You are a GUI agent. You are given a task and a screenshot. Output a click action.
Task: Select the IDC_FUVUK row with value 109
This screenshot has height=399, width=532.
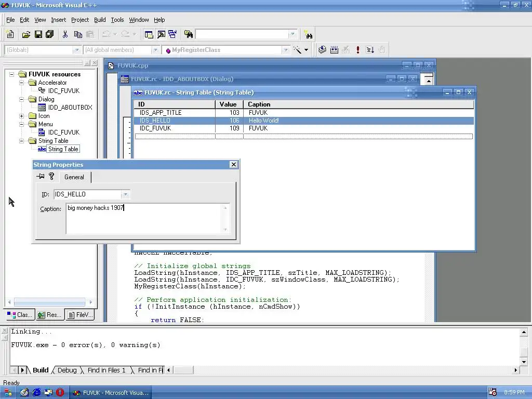click(x=303, y=129)
